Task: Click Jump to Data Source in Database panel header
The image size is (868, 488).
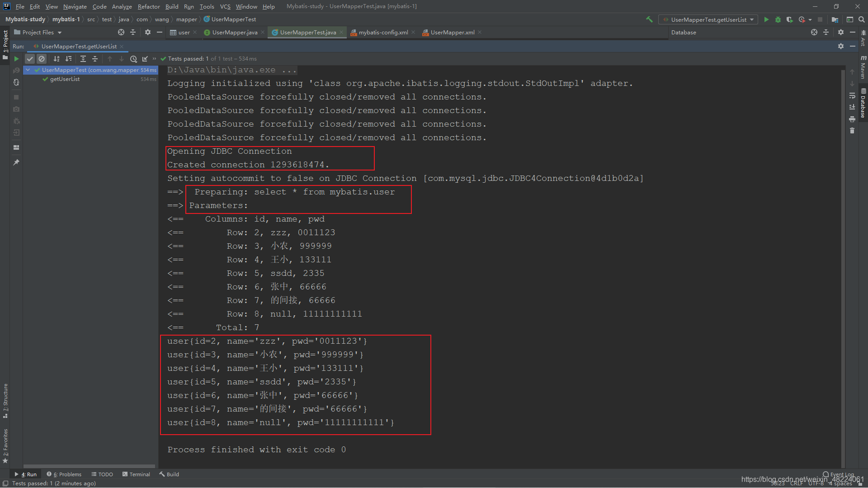Action: (x=814, y=32)
